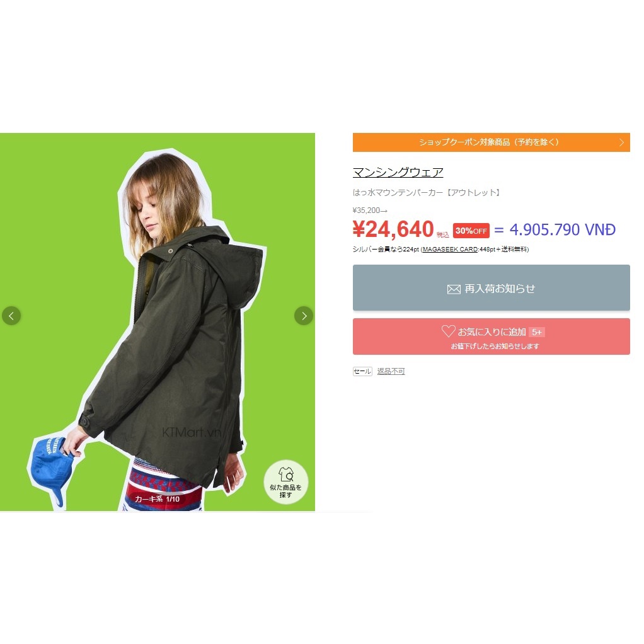The image size is (644, 644).
Task: Click the 5+ favorites count badge
Action: (x=537, y=332)
